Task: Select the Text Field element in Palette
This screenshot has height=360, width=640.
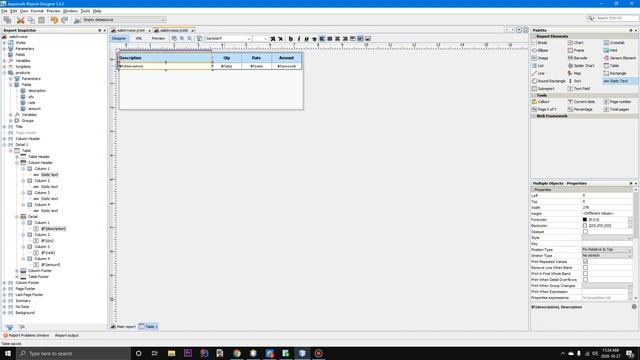Action: [x=579, y=89]
